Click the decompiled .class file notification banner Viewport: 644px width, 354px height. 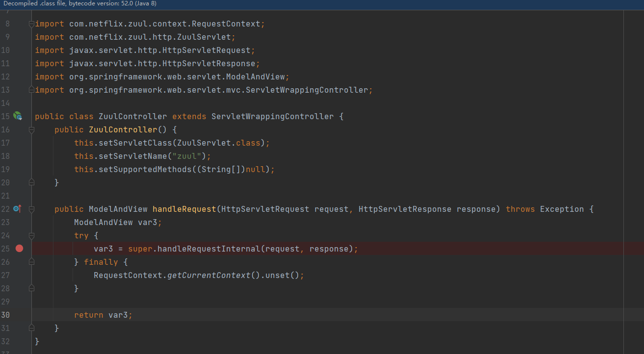pyautogui.click(x=322, y=4)
